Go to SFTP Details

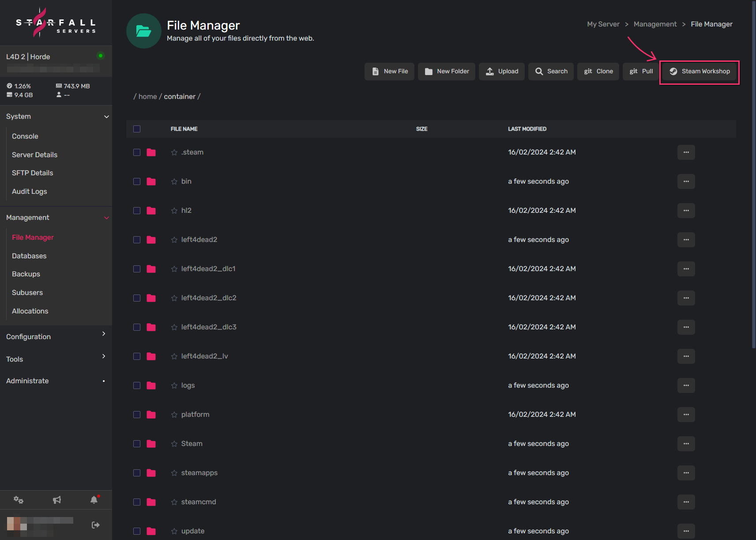click(x=32, y=173)
